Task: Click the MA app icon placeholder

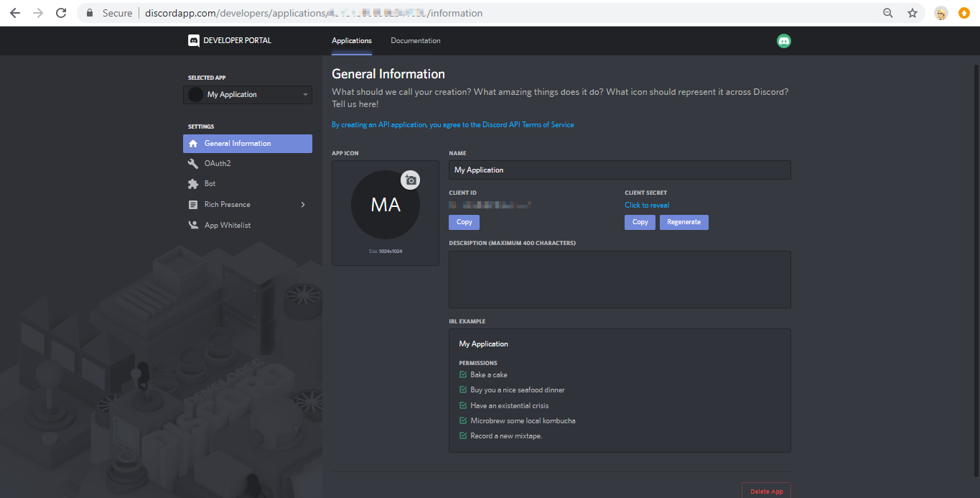Action: pyautogui.click(x=386, y=205)
